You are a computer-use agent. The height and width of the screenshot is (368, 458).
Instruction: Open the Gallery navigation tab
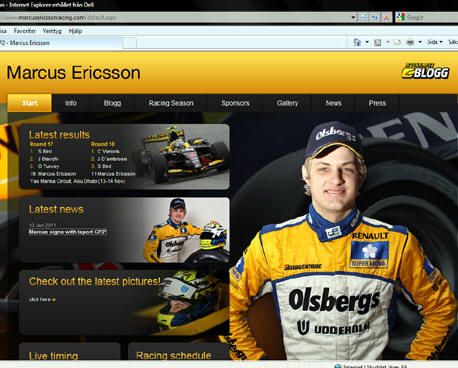[x=287, y=103]
